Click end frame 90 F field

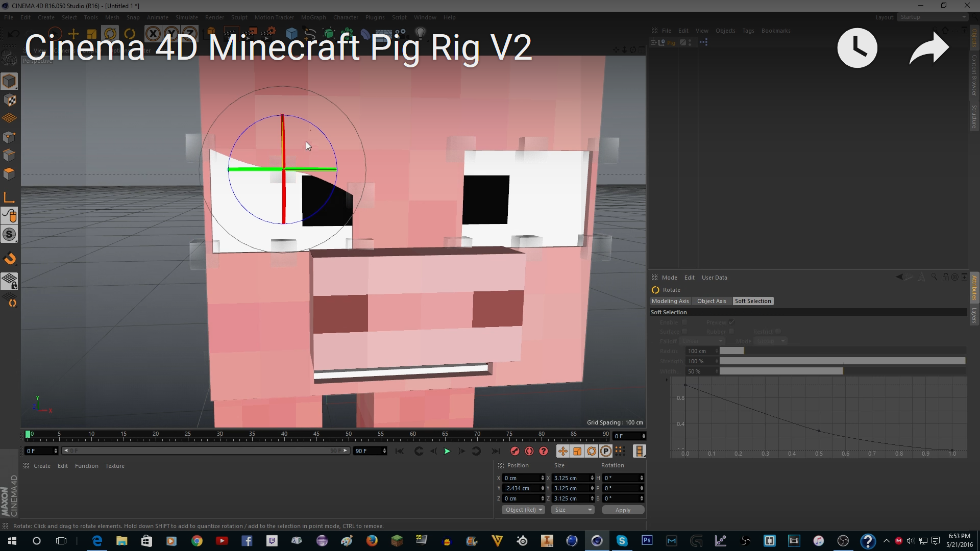tap(370, 451)
